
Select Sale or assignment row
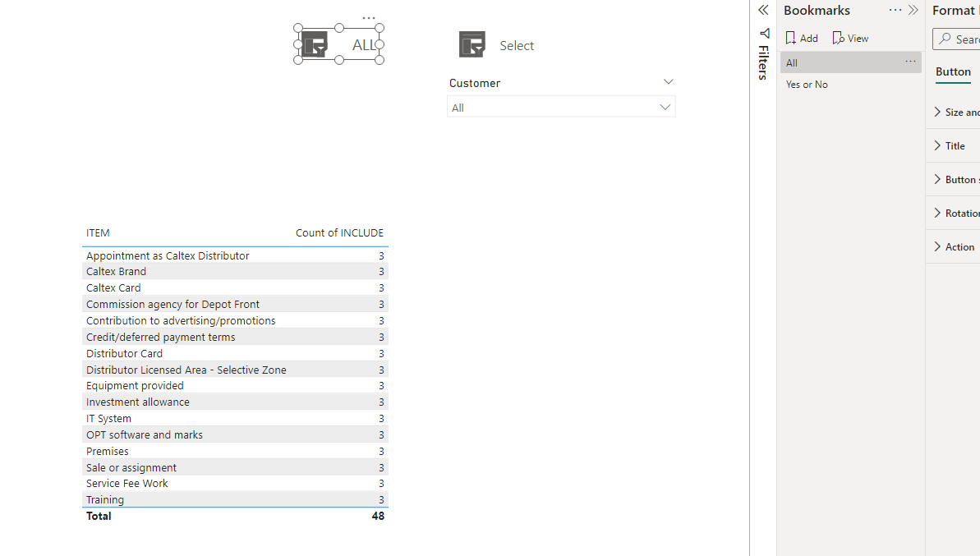point(235,467)
